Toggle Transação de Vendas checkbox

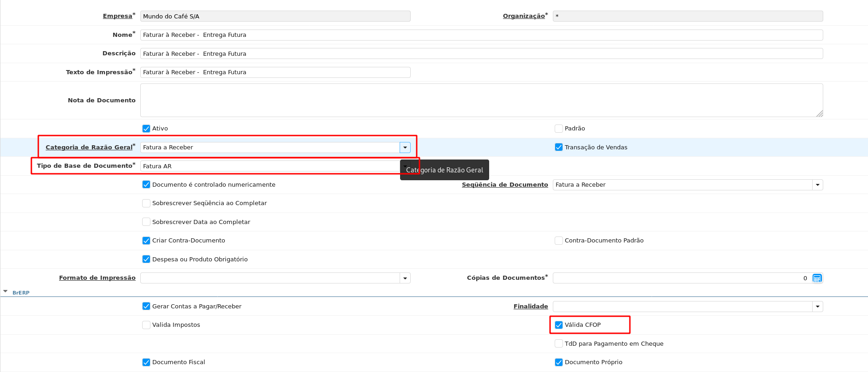pos(558,148)
